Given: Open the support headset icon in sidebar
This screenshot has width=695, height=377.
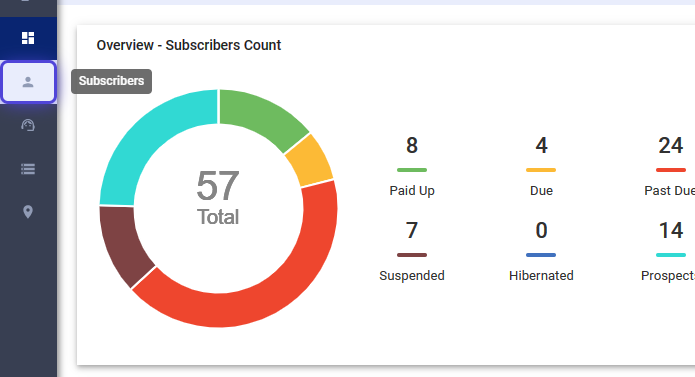Looking at the screenshot, I should pyautogui.click(x=28, y=125).
